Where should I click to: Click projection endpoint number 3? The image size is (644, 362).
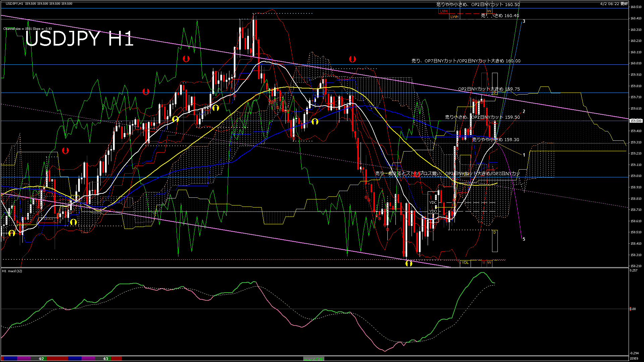pyautogui.click(x=524, y=21)
